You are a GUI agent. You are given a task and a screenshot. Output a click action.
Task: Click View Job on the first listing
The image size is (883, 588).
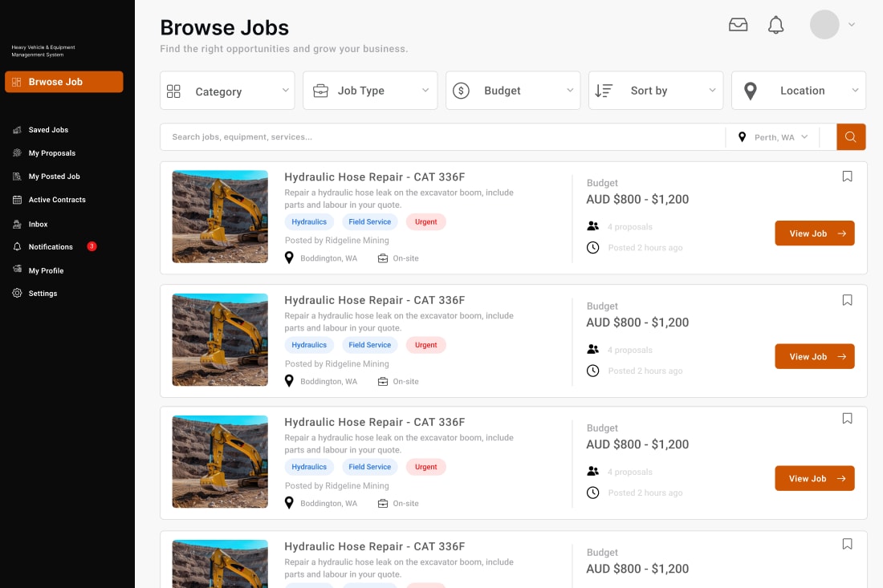pos(814,233)
